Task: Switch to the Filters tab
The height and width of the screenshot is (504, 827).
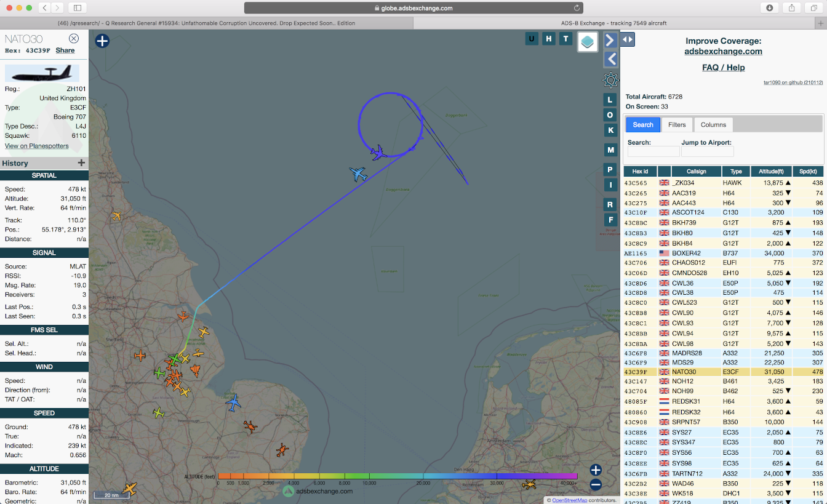Action: click(x=677, y=125)
